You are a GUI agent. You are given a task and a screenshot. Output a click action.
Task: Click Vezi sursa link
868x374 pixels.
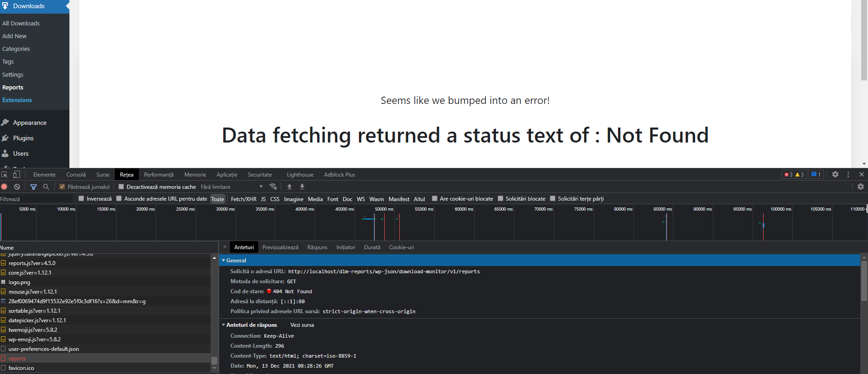click(302, 325)
